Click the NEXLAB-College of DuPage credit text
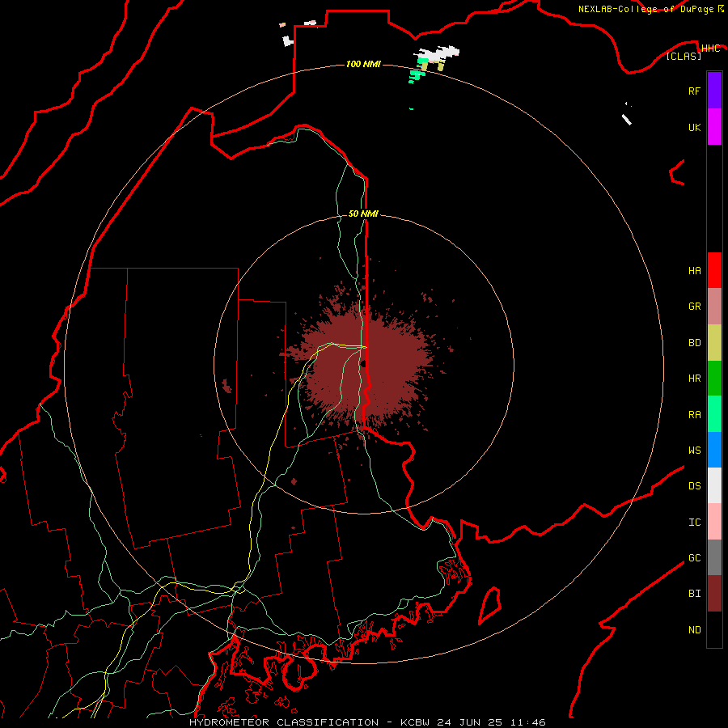This screenshot has height=728, width=728. pos(645,9)
